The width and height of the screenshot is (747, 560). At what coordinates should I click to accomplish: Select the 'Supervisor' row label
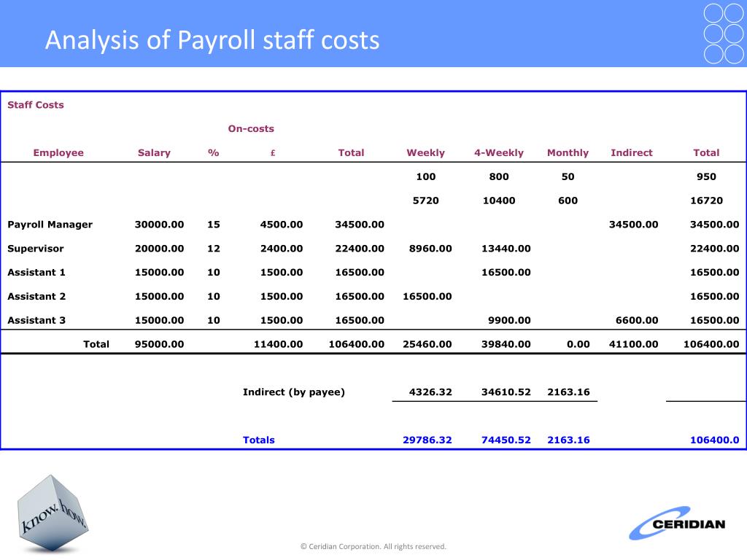click(36, 249)
